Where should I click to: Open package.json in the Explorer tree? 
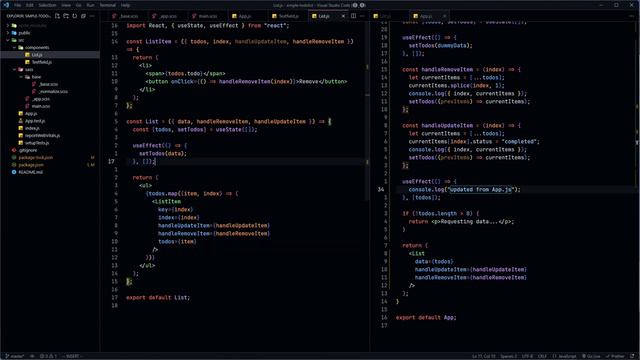[x=50, y=165]
